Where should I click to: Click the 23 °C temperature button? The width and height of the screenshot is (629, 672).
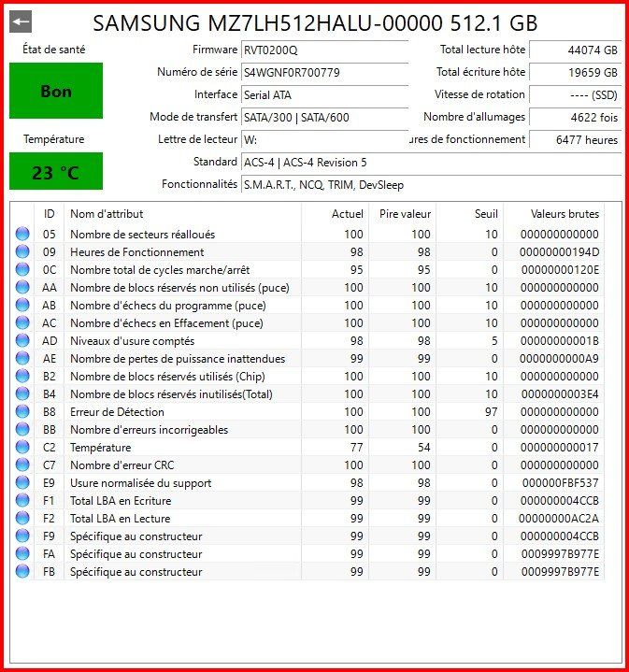point(56,171)
